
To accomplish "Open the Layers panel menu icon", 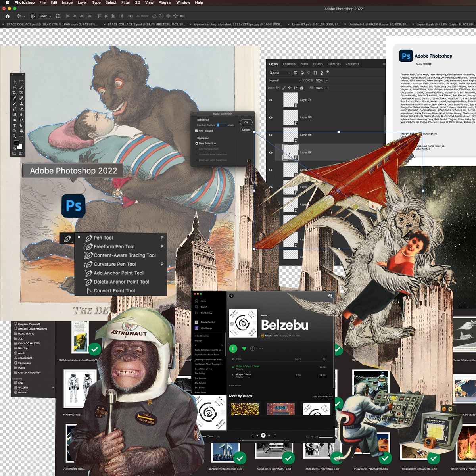I will [384, 64].
